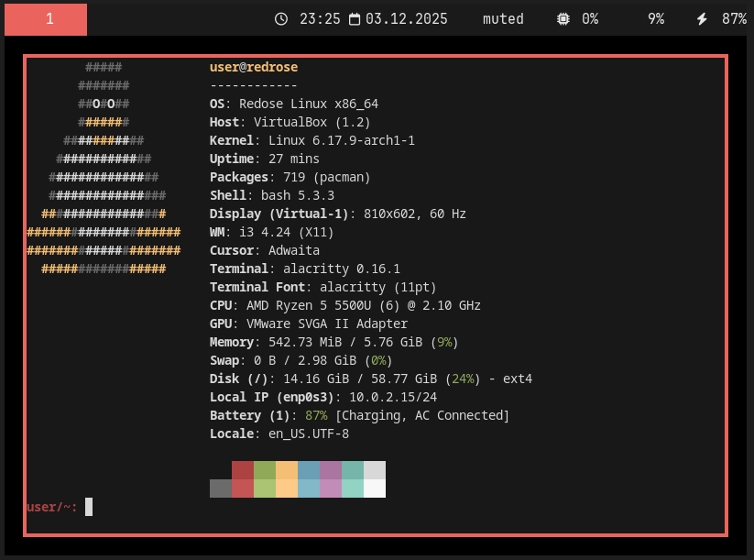Viewport: 754px width, 560px height.
Task: Click the clock icon in status bar
Action: (281, 19)
